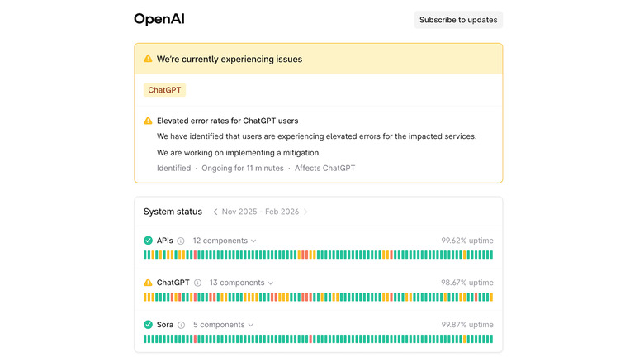Go to the next date range
This screenshot has height=362, width=644.
coord(305,212)
